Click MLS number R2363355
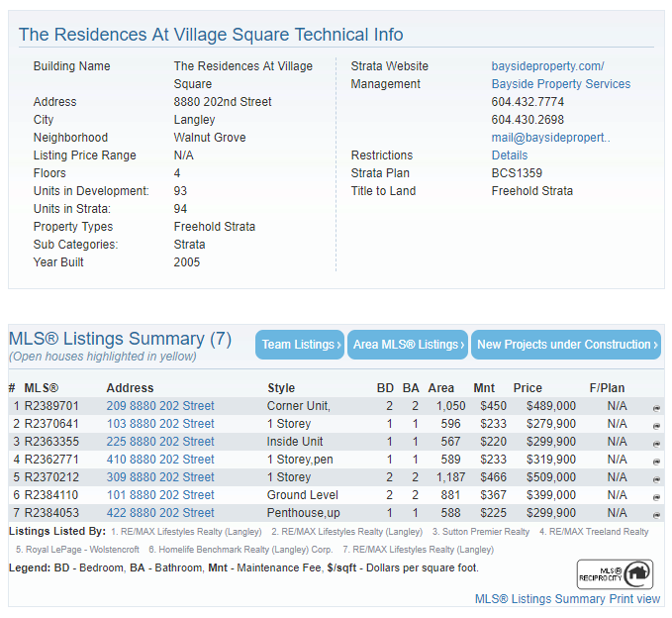 51,442
